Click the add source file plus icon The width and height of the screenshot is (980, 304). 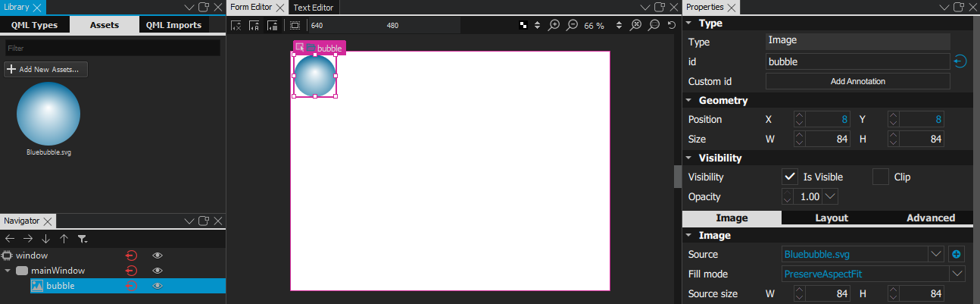957,254
